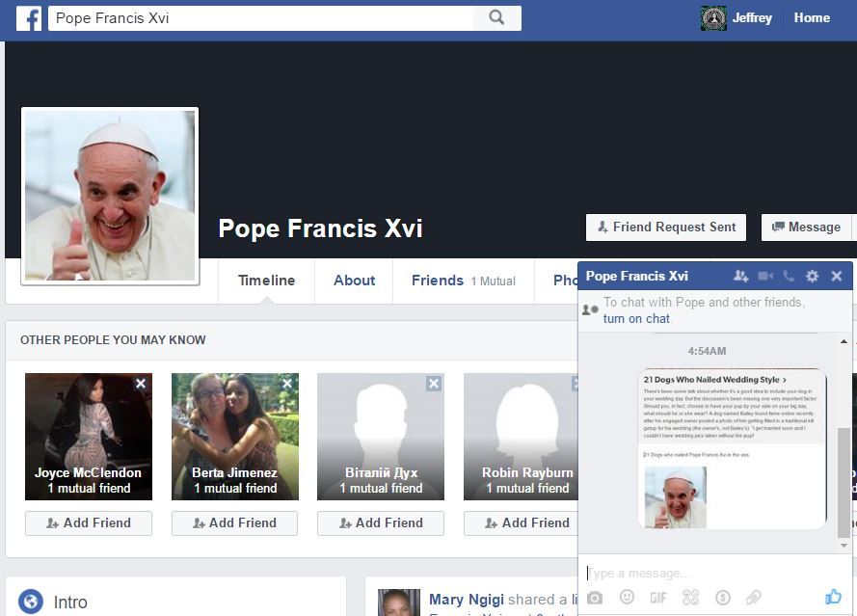This screenshot has height=616, width=857.
Task: Open the Timeline tab
Action: [266, 281]
